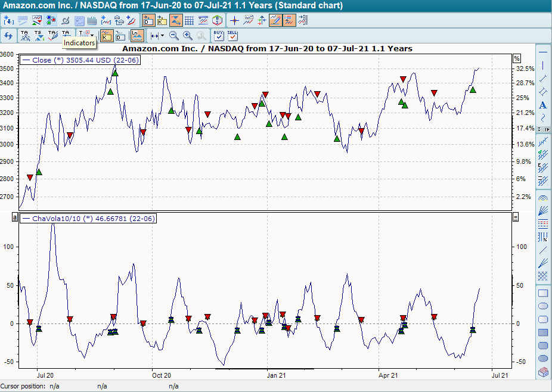The image size is (552, 392).
Task: Toggle the BUY signals checkbox
Action: 218,36
